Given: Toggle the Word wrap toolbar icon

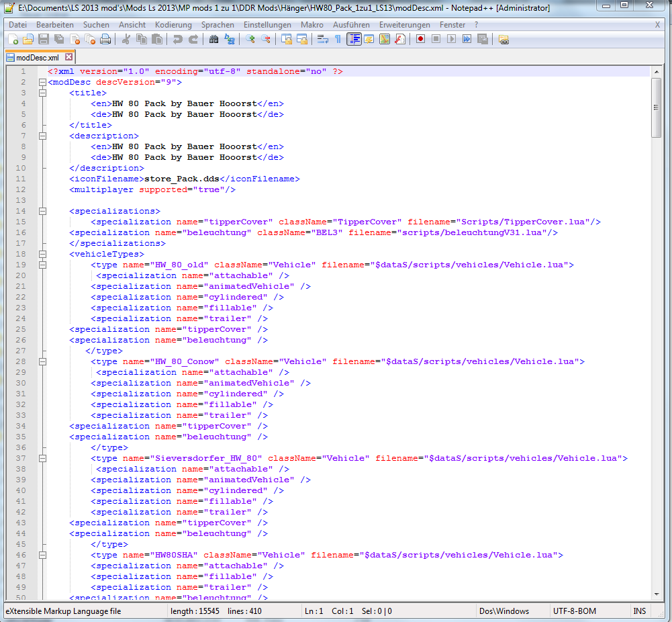Looking at the screenshot, I should [322, 40].
